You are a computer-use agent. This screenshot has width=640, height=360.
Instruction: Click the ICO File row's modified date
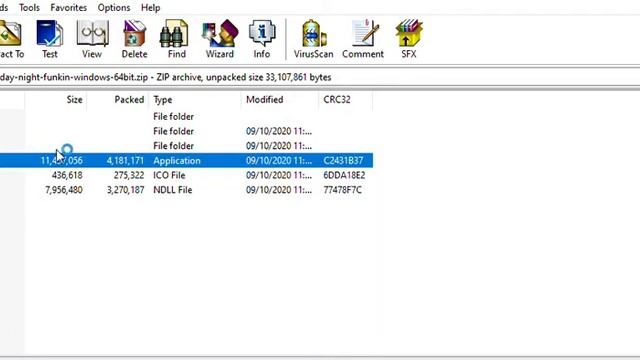pos(279,175)
